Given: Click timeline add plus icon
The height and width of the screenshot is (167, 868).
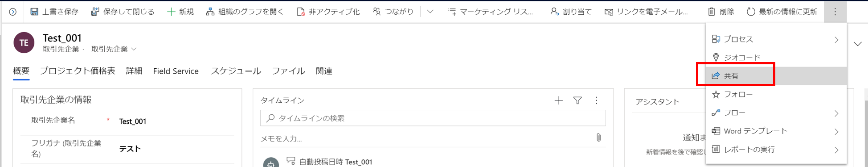Looking at the screenshot, I should pos(558,100).
